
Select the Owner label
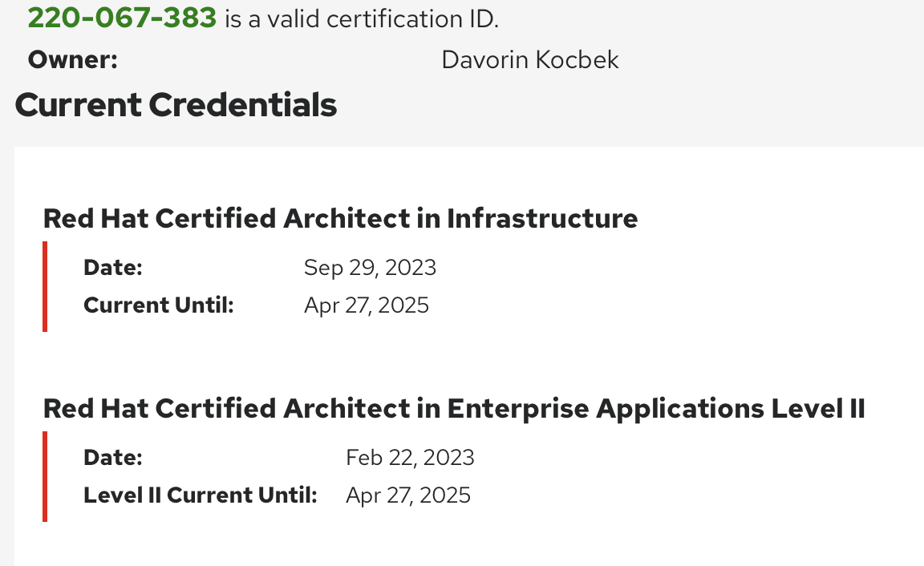(73, 60)
